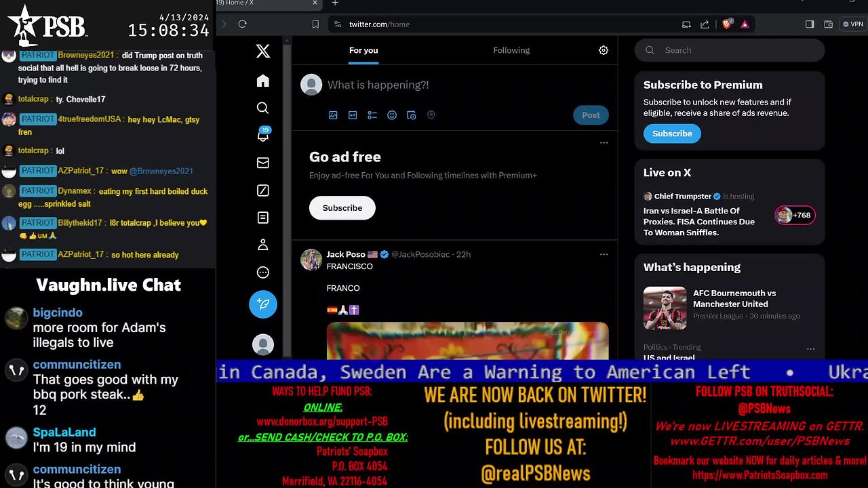The image size is (868, 488).
Task: Share this page from address bar
Action: click(705, 24)
